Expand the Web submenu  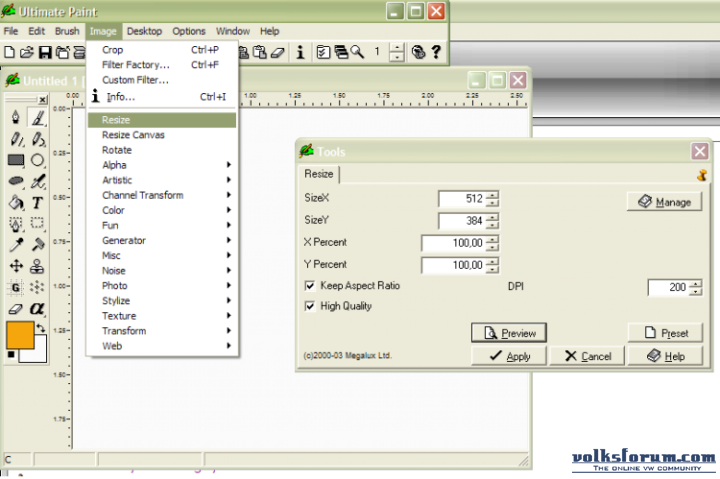click(x=163, y=346)
